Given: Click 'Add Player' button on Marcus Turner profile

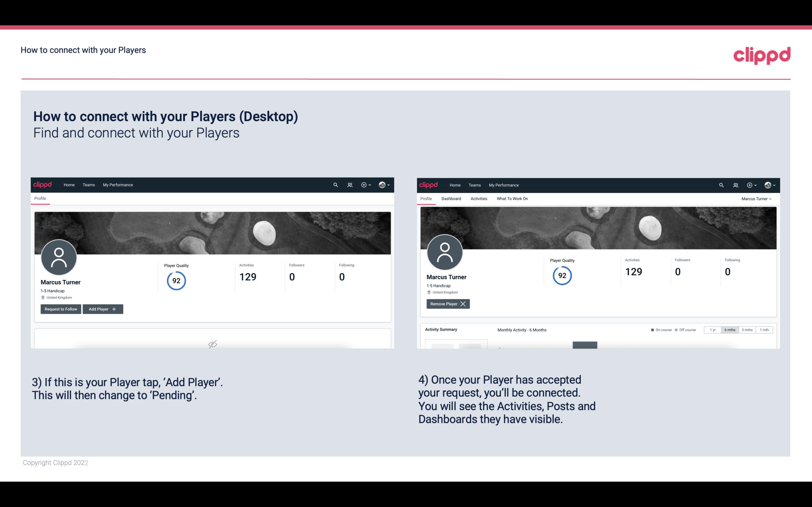Looking at the screenshot, I should click(x=103, y=309).
